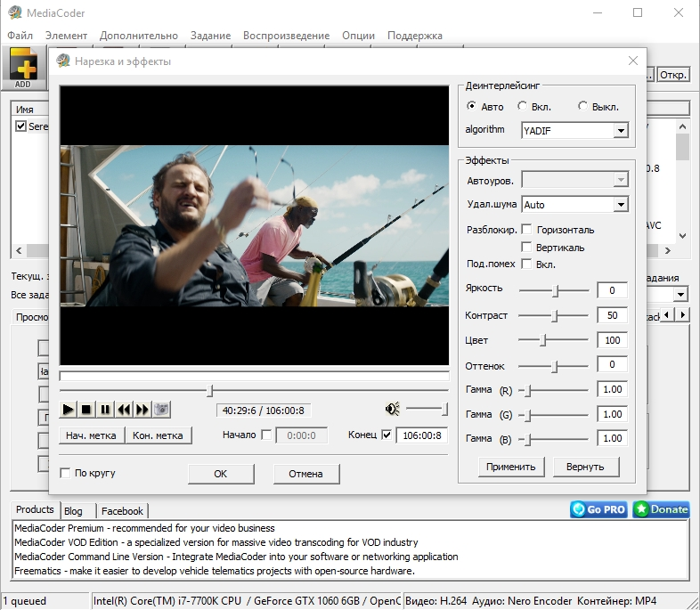
Task: Uncheck the Sere file checkbox in list
Action: (x=20, y=126)
